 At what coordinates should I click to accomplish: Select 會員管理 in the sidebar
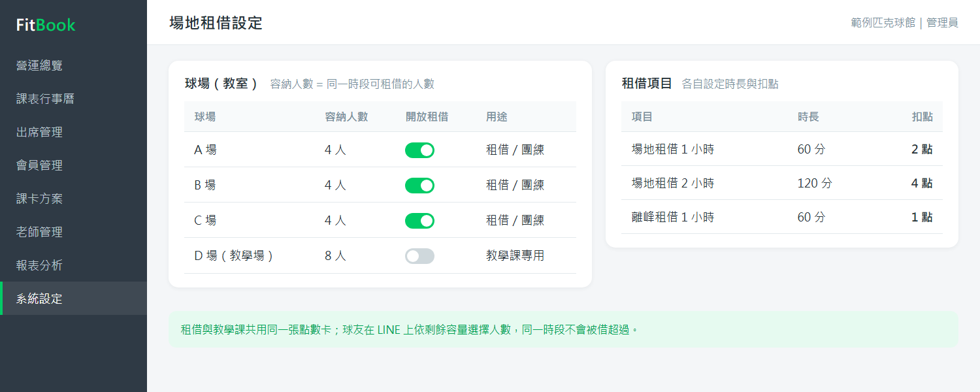click(x=73, y=165)
